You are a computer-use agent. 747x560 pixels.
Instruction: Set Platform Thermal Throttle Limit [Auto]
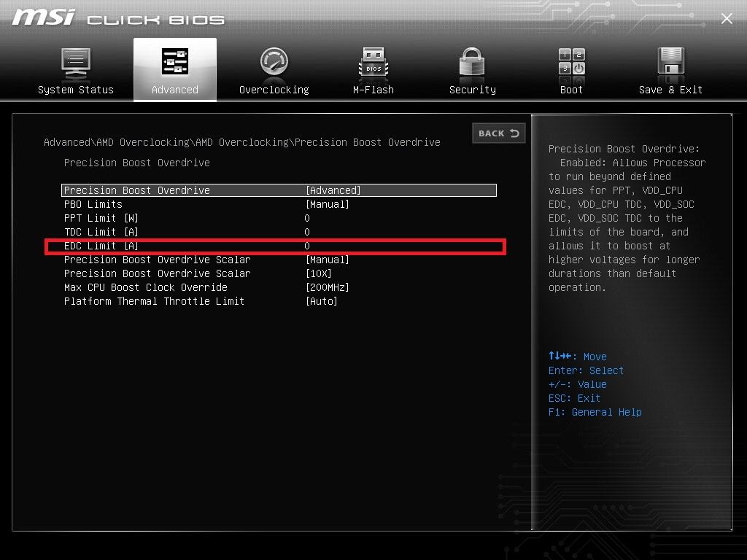click(322, 301)
